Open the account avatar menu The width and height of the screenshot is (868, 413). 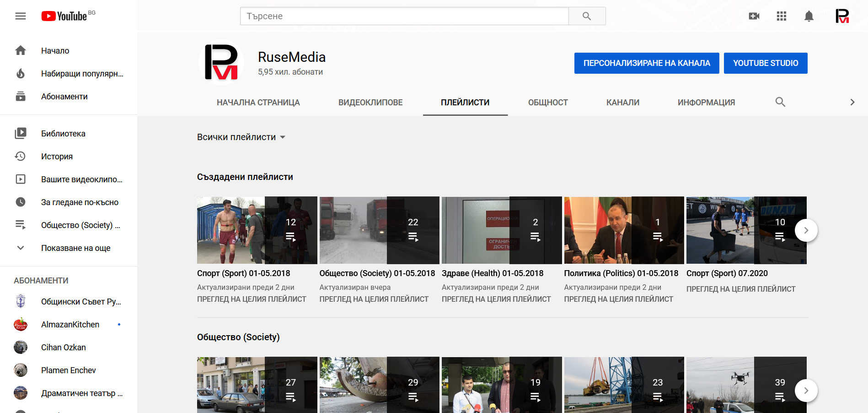click(x=842, y=16)
